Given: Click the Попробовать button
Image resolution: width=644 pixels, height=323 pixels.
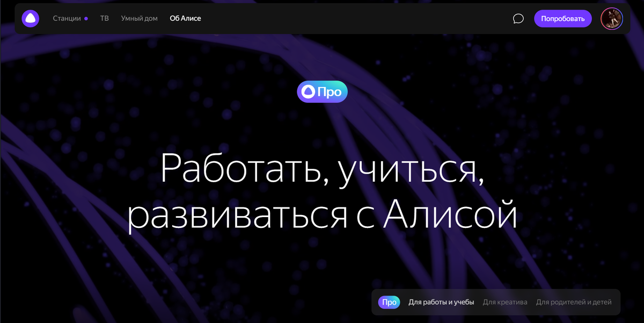Looking at the screenshot, I should pos(563,19).
